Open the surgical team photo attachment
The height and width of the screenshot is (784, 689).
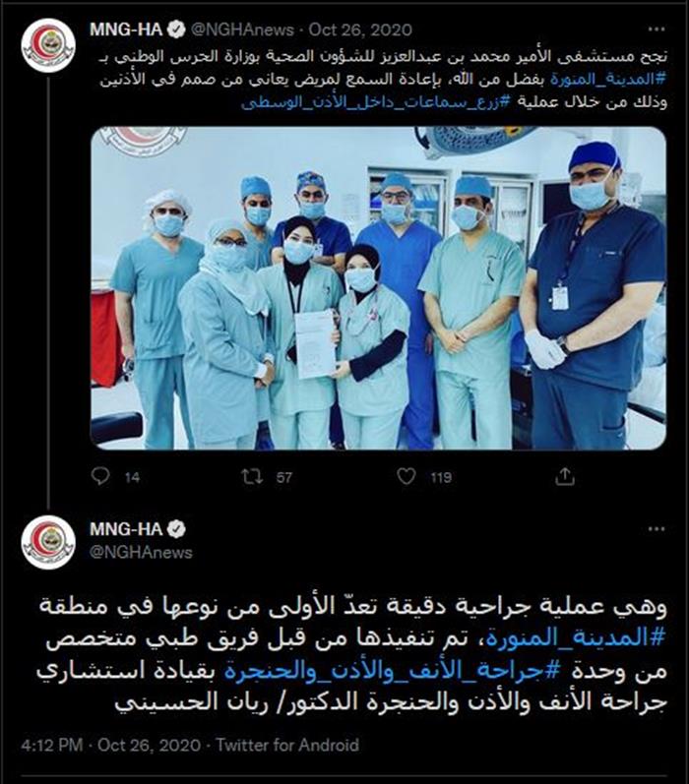point(378,288)
